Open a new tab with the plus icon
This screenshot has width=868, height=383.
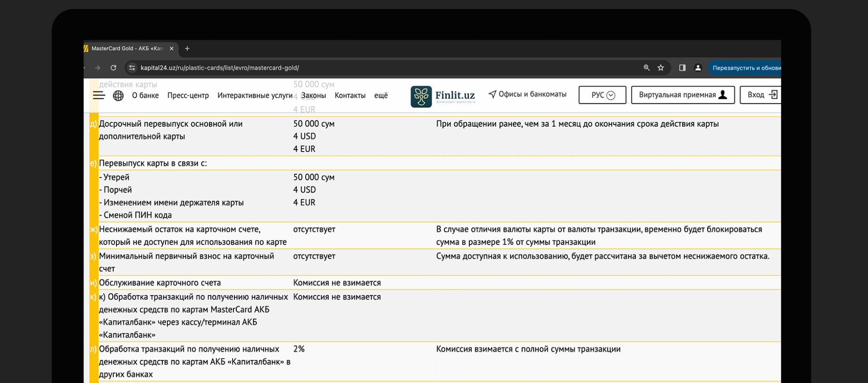[x=187, y=49]
